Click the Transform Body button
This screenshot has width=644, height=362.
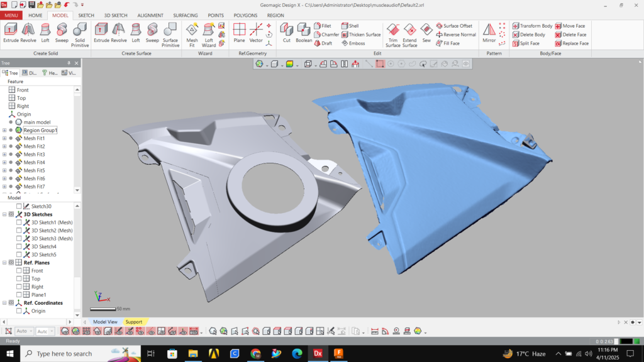532,26
